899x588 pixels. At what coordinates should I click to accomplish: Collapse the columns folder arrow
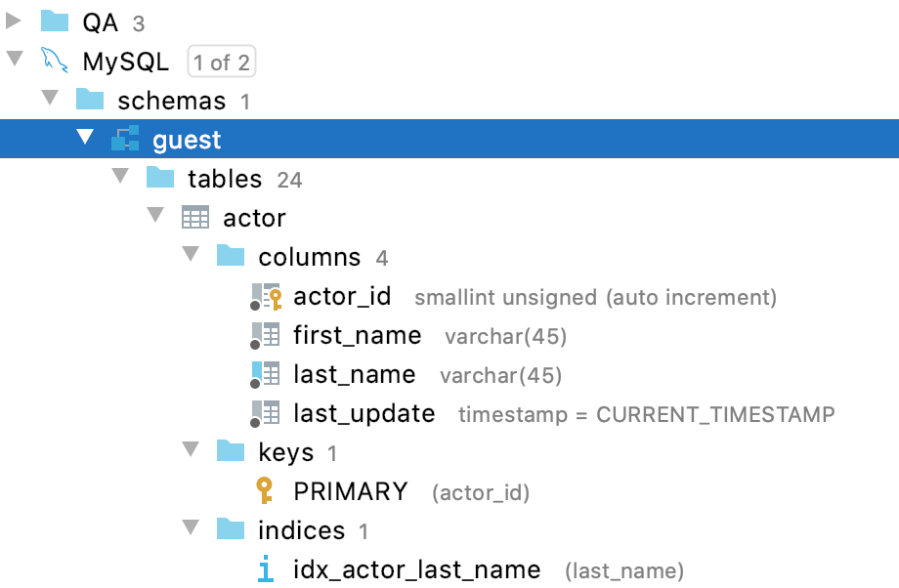[x=191, y=256]
